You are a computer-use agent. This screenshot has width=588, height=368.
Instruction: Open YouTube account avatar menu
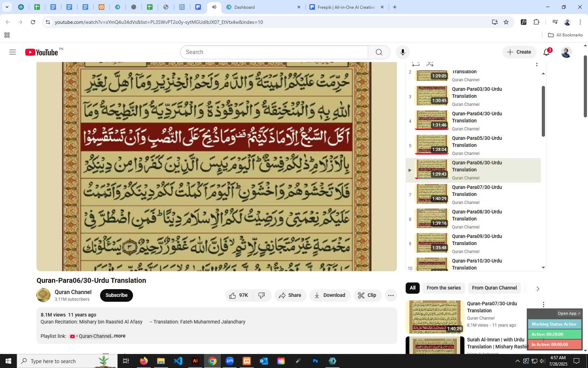tap(566, 52)
